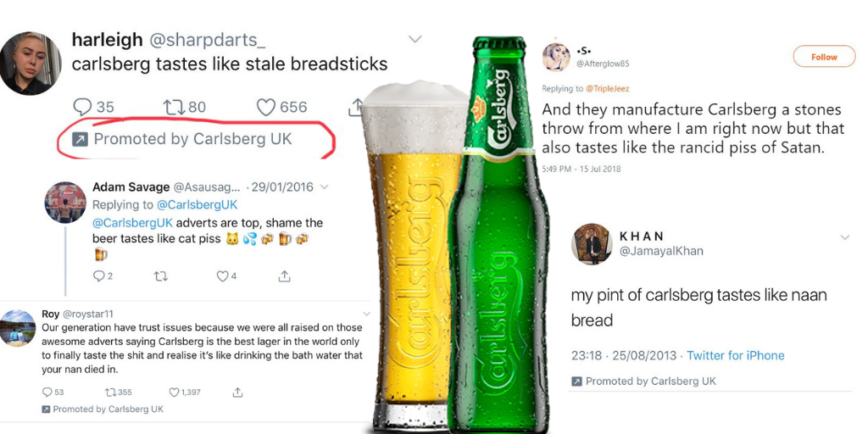Like Roy's tweet with 1,397 likes
The width and height of the screenshot is (868, 434).
click(174, 392)
